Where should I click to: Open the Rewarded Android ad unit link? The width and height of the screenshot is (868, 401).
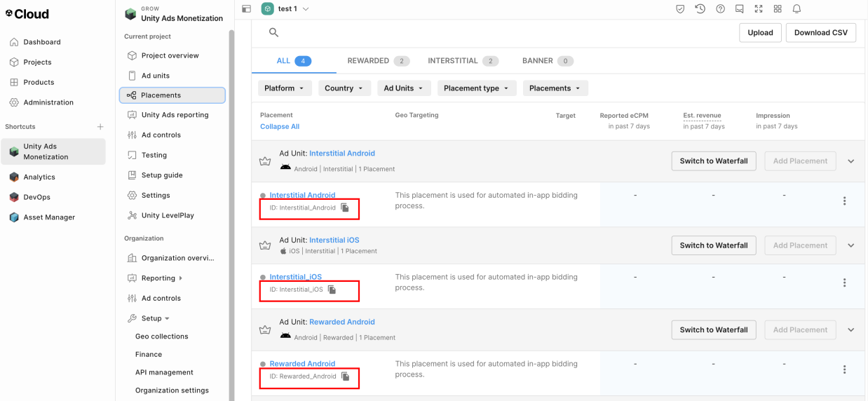point(342,322)
